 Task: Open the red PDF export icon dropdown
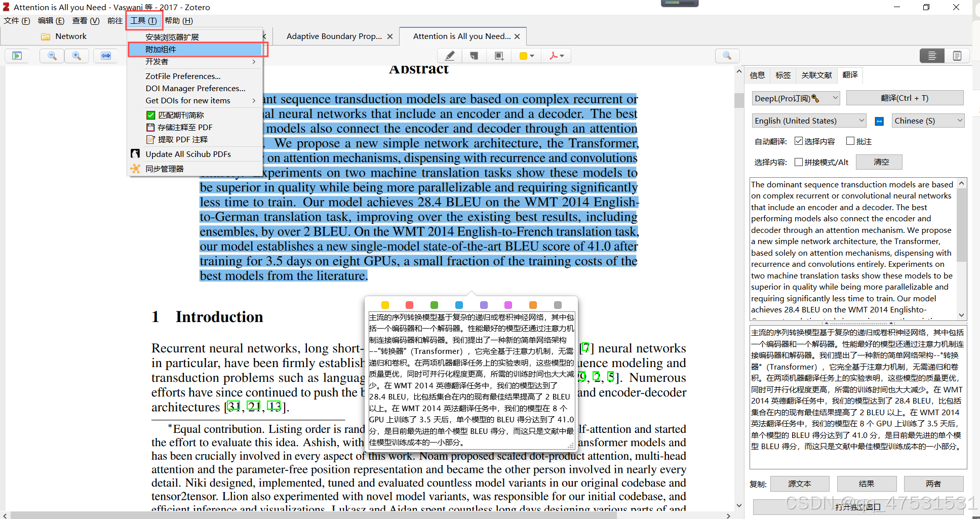click(557, 56)
